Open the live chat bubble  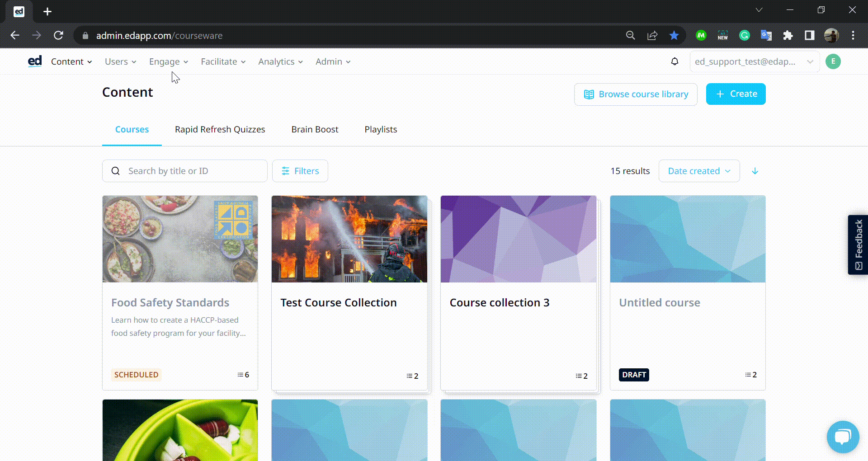843,437
